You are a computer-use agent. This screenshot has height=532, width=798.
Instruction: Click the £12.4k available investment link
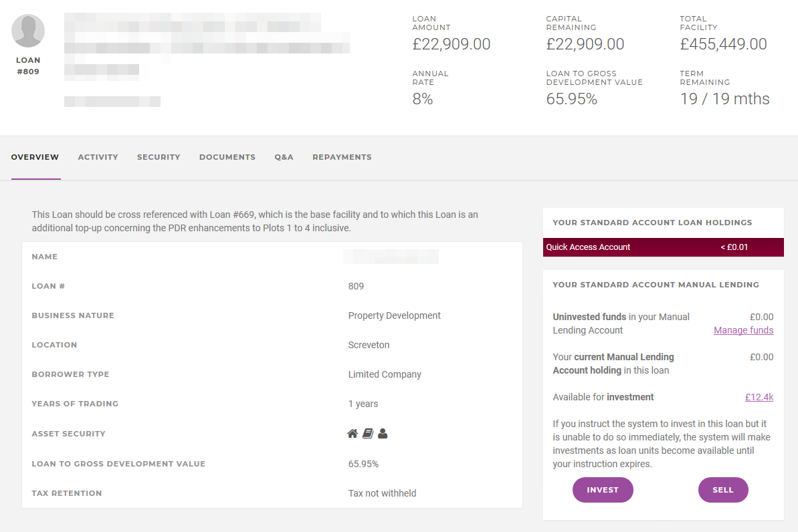(x=759, y=397)
